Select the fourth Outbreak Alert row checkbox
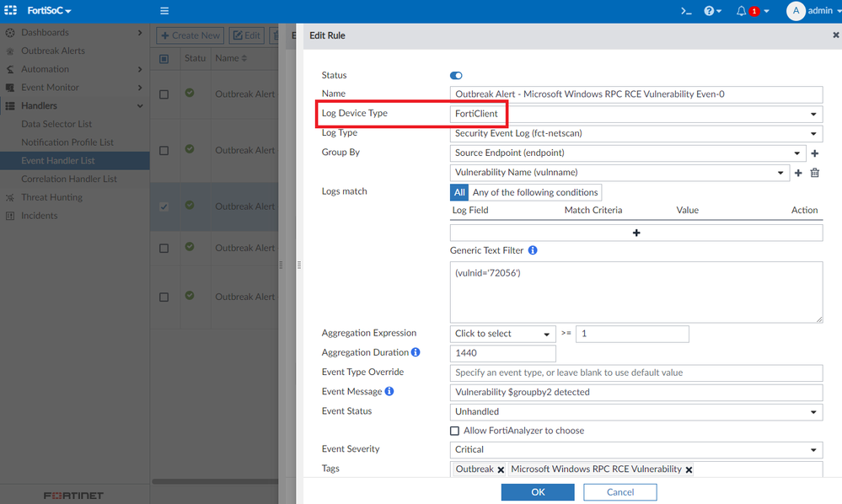This screenshot has width=842, height=504. (164, 249)
